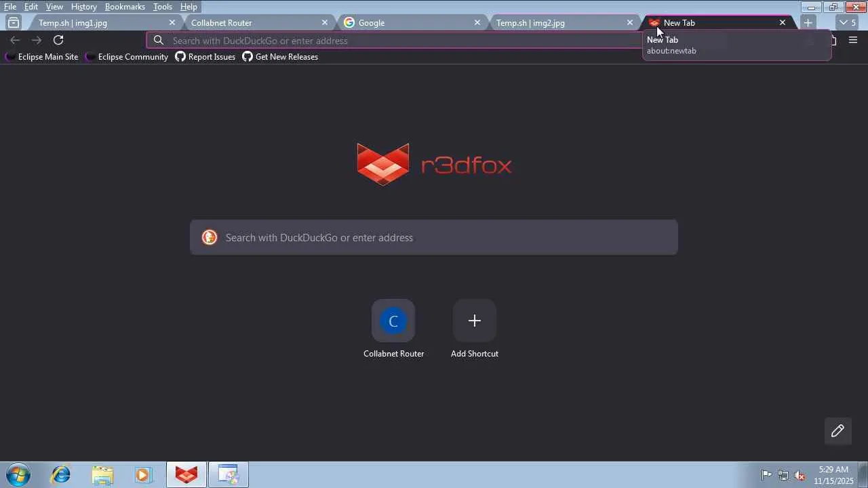Open Windows Explorer from the taskbar
This screenshot has width=868, height=488.
pyautogui.click(x=102, y=474)
